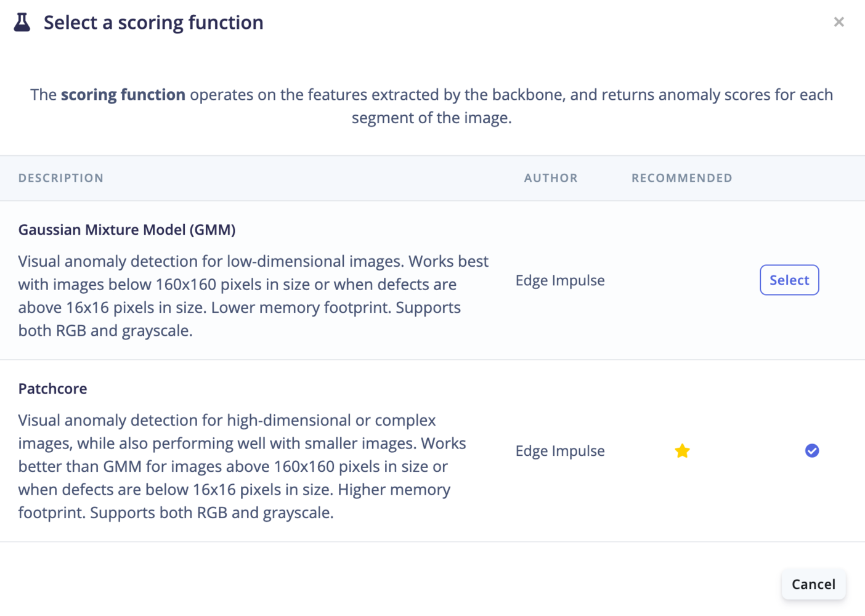Click the flask icon beside the dialog title

coord(22,22)
